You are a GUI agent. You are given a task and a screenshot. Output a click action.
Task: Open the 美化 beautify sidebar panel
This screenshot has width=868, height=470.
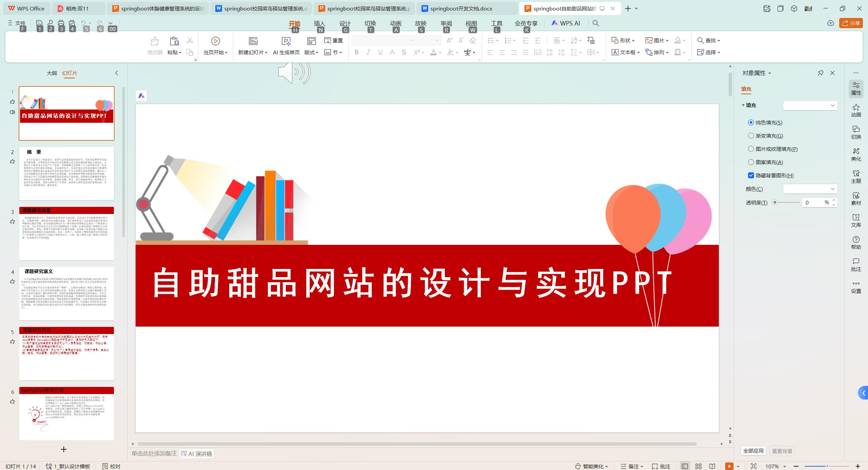[x=856, y=154]
